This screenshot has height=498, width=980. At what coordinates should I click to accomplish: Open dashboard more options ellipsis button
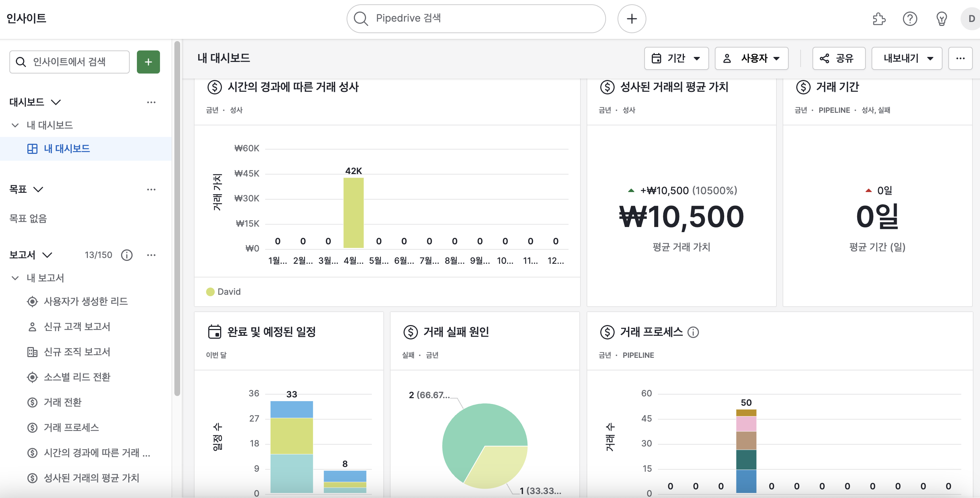pos(960,58)
